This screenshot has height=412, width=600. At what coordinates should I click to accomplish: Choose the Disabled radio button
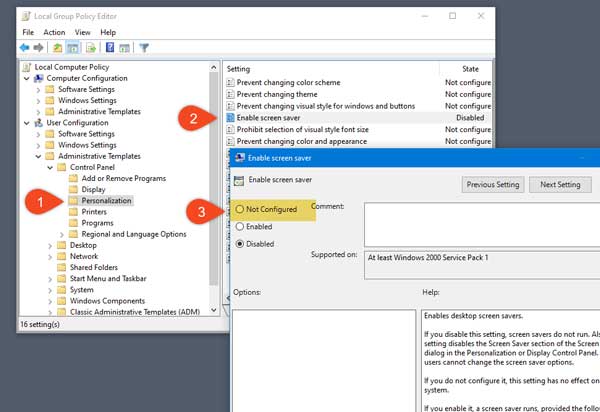[240, 242]
